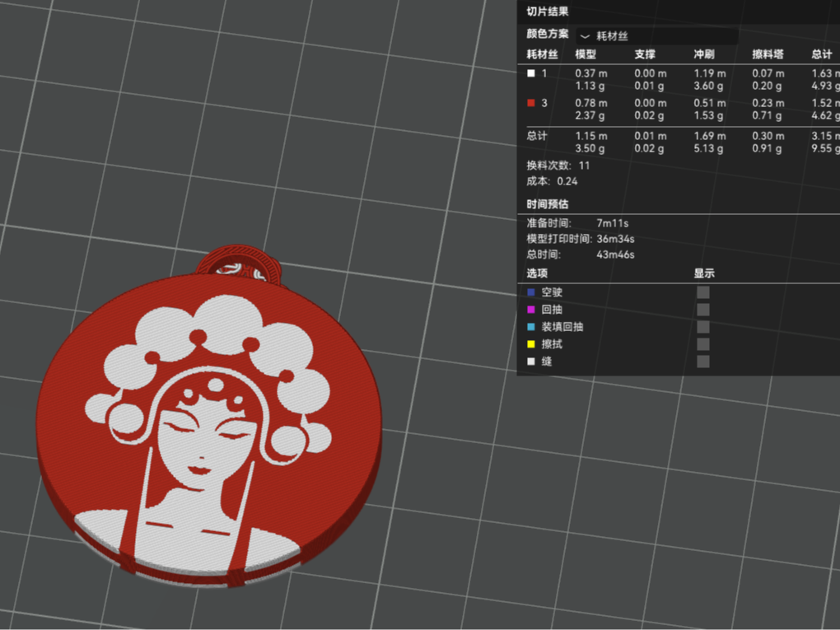Toggle display checkbox for 回抽
This screenshot has height=630, width=840.
[x=702, y=309]
